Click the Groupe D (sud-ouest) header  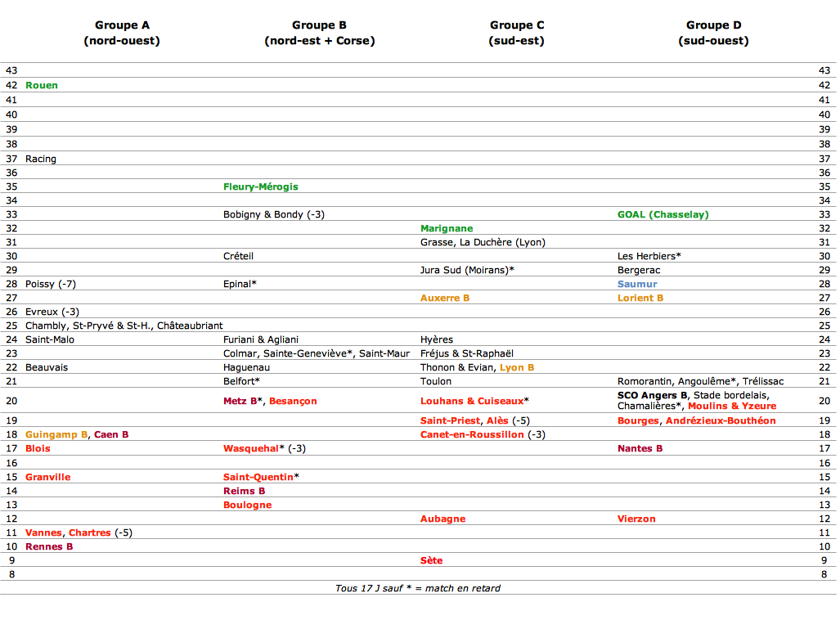coord(713,33)
